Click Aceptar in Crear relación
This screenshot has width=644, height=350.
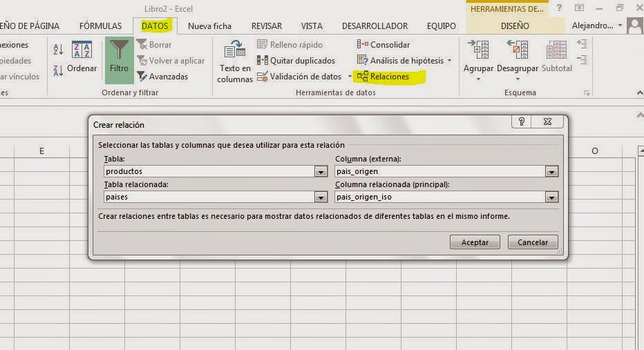475,242
